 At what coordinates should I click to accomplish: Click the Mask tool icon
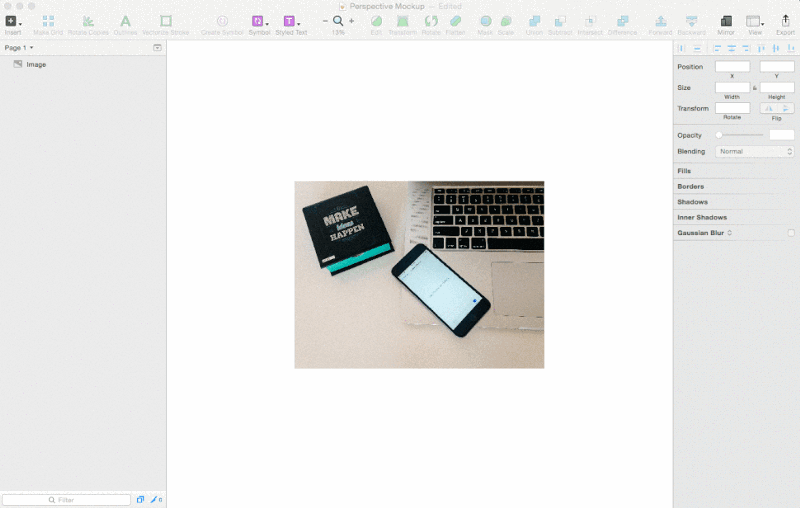[x=486, y=21]
